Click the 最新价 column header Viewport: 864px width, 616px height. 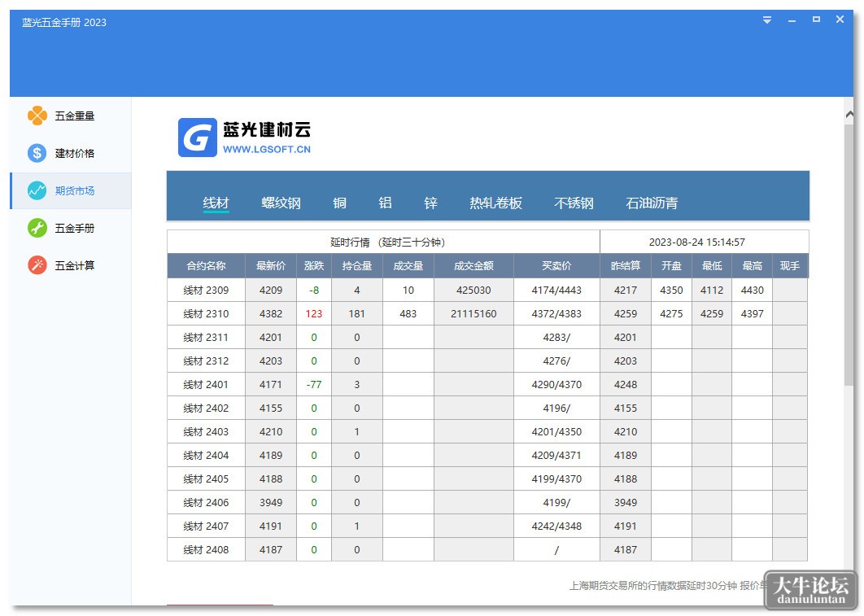[271, 265]
